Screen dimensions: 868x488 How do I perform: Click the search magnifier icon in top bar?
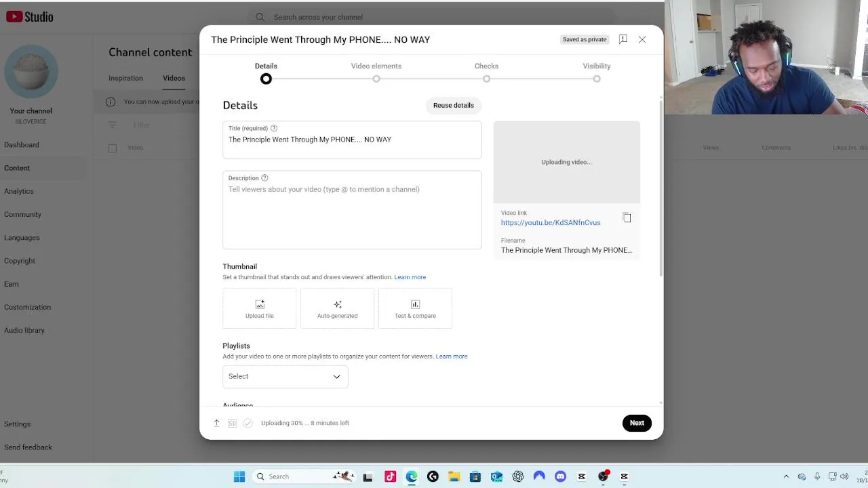tap(260, 17)
